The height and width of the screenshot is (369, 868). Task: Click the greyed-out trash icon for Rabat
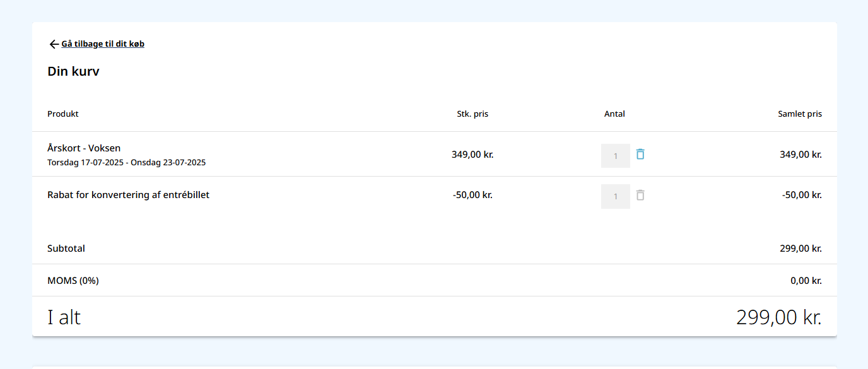coord(640,195)
